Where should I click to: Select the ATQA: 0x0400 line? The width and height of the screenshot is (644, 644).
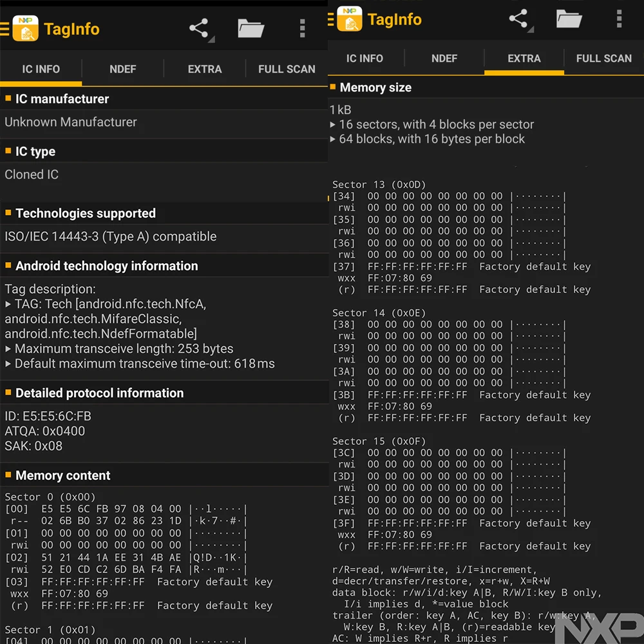coord(45,431)
